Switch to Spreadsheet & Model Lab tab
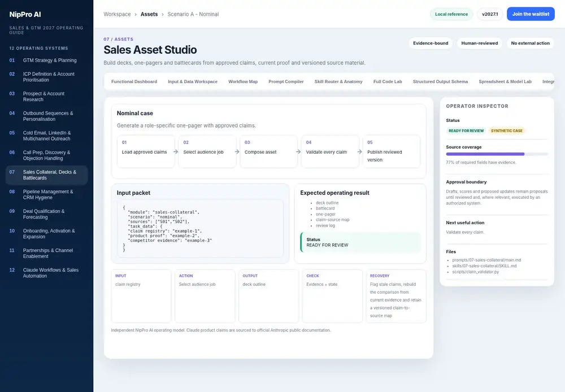The width and height of the screenshot is (565, 392). [x=505, y=82]
